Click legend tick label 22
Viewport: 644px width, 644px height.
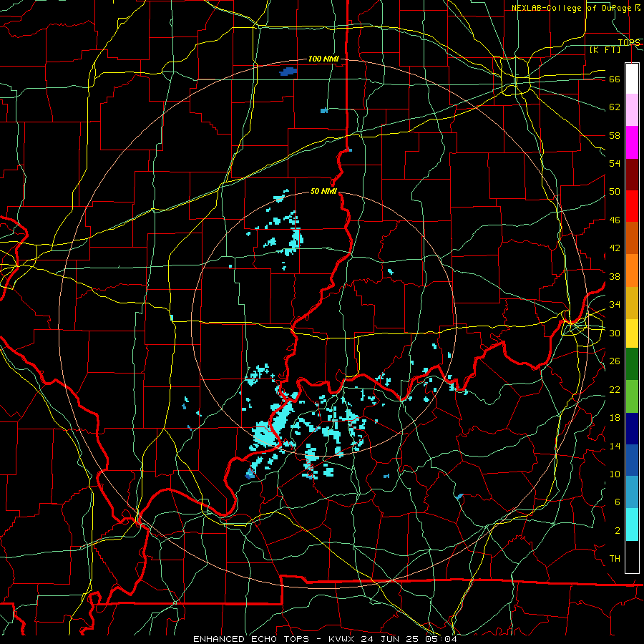(x=615, y=389)
